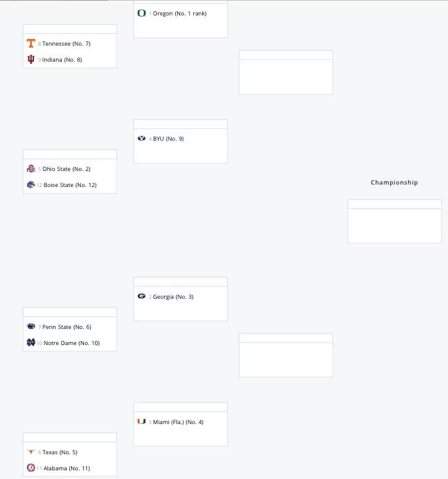
Task: Click the Boise State Broncos logo
Action: [31, 185]
